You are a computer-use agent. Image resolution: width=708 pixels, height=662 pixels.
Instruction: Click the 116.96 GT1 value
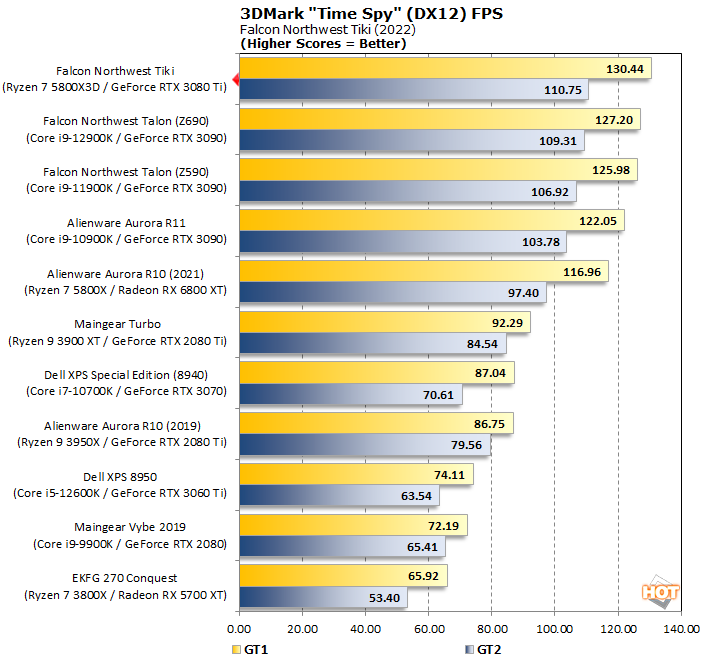pyautogui.click(x=582, y=272)
